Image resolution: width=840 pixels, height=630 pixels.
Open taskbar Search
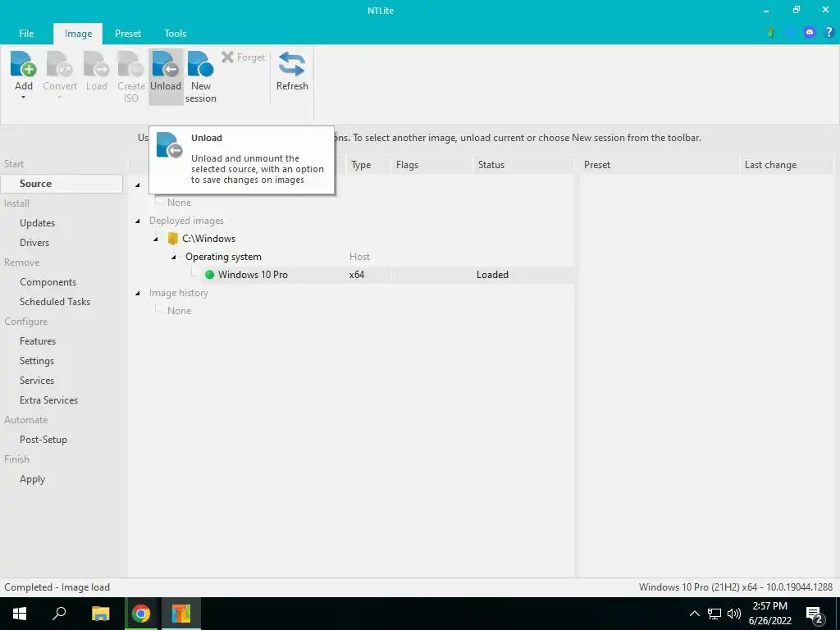click(x=59, y=614)
